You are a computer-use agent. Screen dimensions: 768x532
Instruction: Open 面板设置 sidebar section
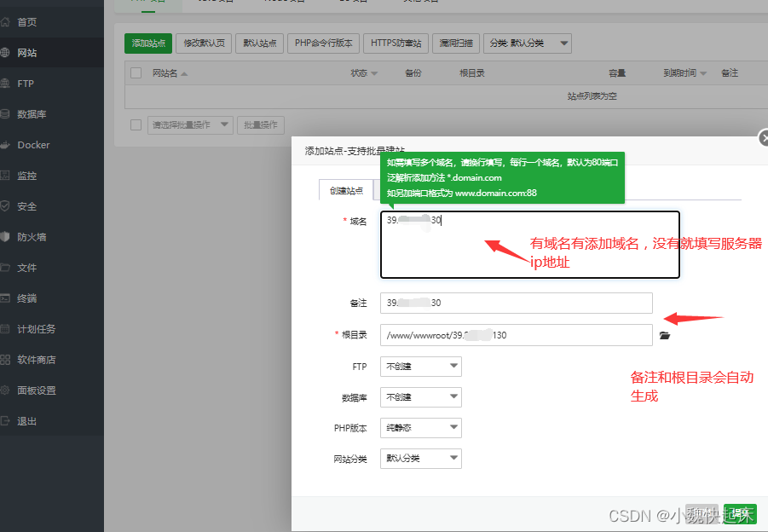(52, 390)
